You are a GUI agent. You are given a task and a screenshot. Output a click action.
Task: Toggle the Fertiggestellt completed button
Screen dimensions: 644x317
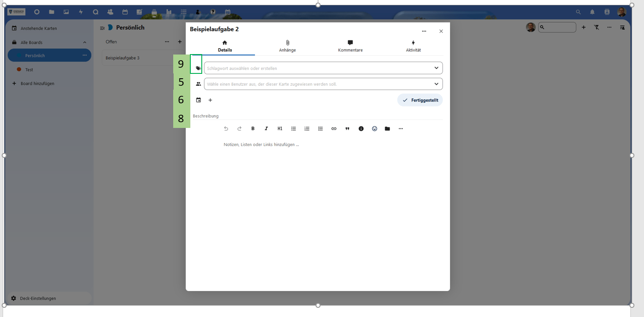[420, 100]
